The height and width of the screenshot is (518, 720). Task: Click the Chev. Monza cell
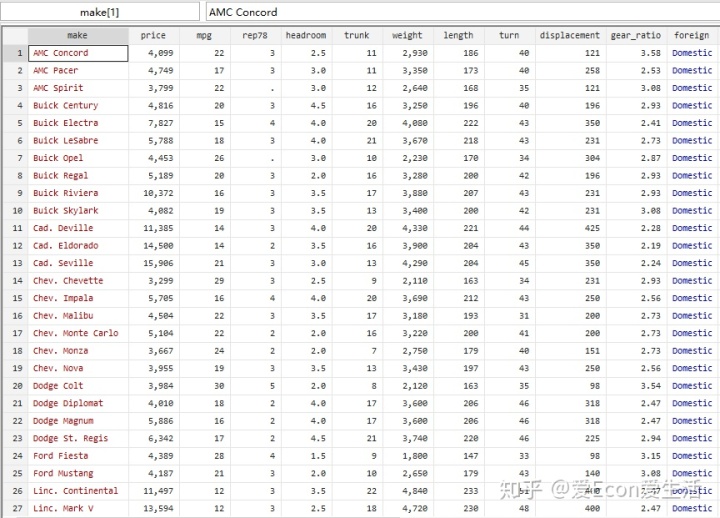click(x=78, y=351)
